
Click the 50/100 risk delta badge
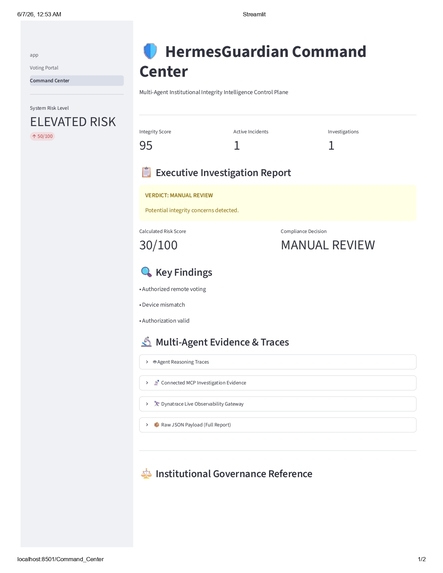click(x=42, y=136)
